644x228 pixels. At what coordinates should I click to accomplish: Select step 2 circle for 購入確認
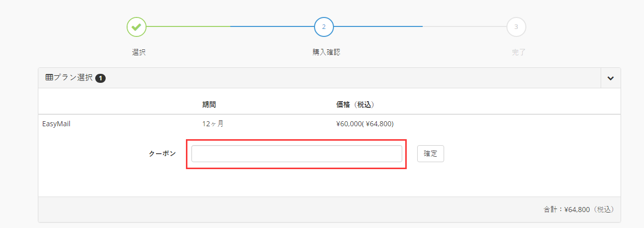coord(324,26)
